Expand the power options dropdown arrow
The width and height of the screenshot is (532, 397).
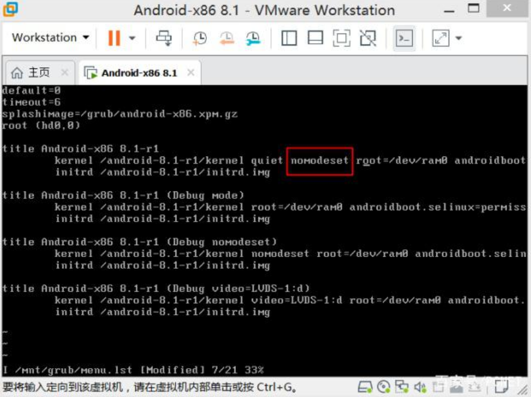tap(132, 38)
